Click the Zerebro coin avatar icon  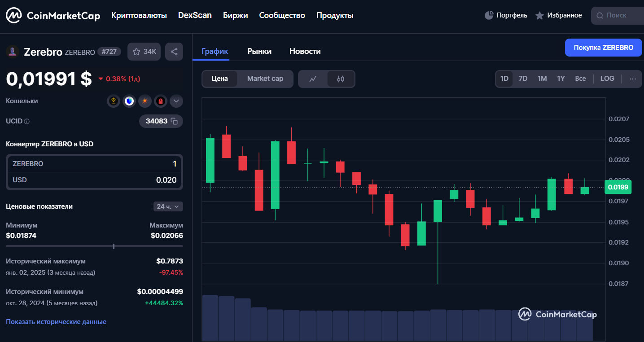(x=12, y=52)
